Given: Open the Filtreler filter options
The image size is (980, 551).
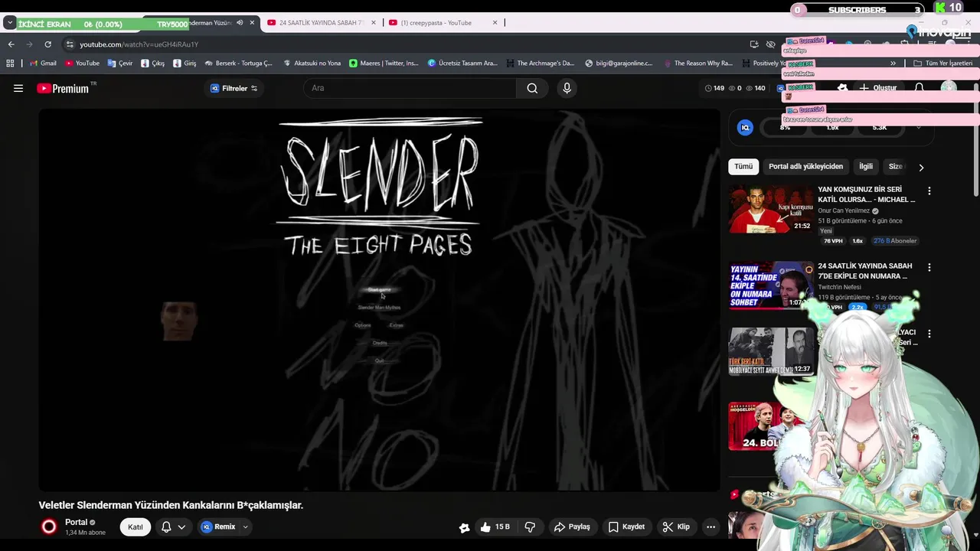Looking at the screenshot, I should (234, 88).
